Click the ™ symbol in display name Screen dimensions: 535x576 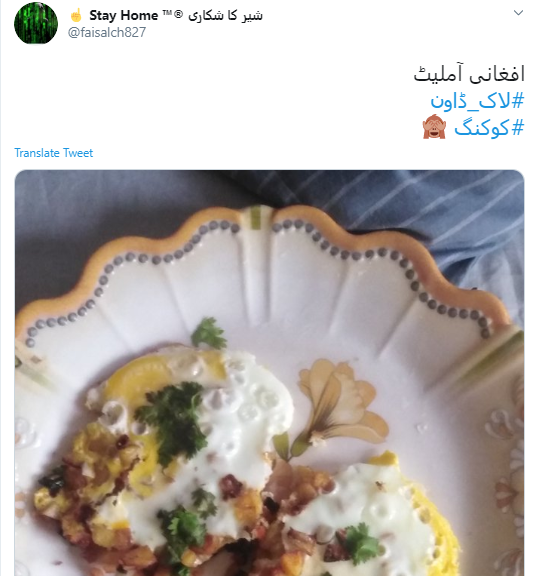(x=166, y=13)
